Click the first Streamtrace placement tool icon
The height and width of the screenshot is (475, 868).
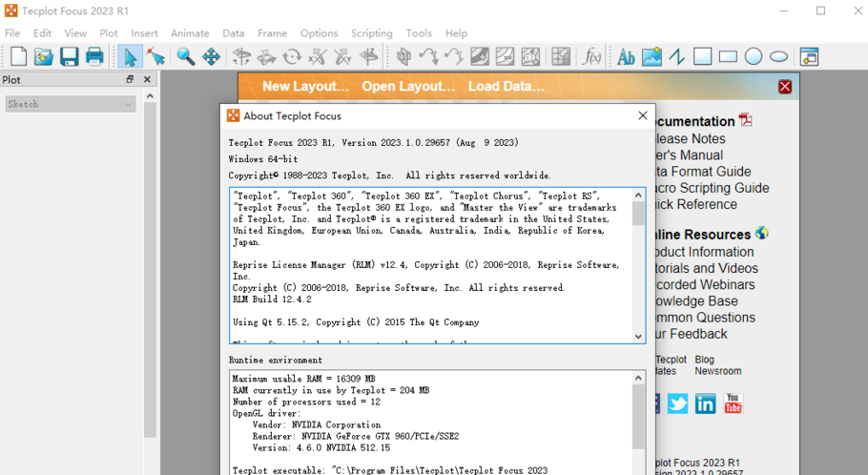pyautogui.click(x=429, y=56)
